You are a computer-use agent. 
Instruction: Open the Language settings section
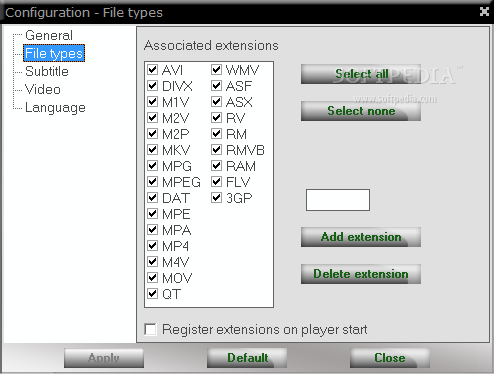pyautogui.click(x=55, y=107)
